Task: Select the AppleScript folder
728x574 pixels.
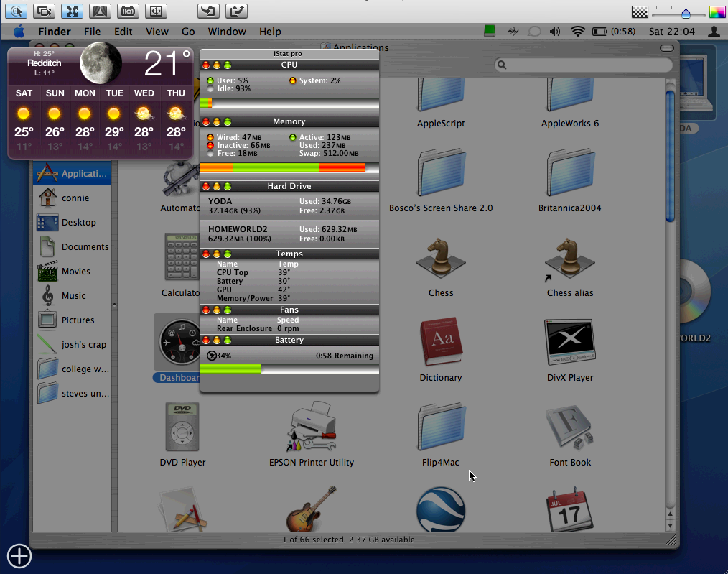Action: tap(441, 96)
